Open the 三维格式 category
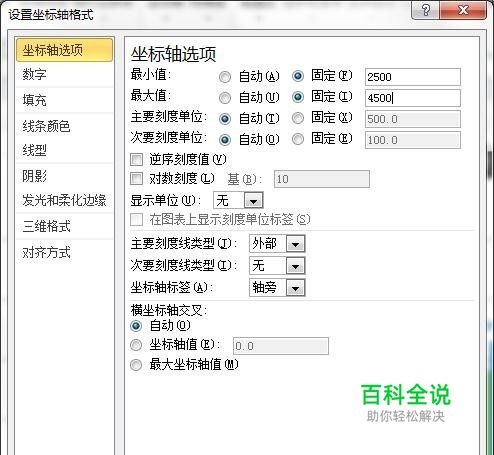Screen dimensions: 494x455 pos(65,226)
